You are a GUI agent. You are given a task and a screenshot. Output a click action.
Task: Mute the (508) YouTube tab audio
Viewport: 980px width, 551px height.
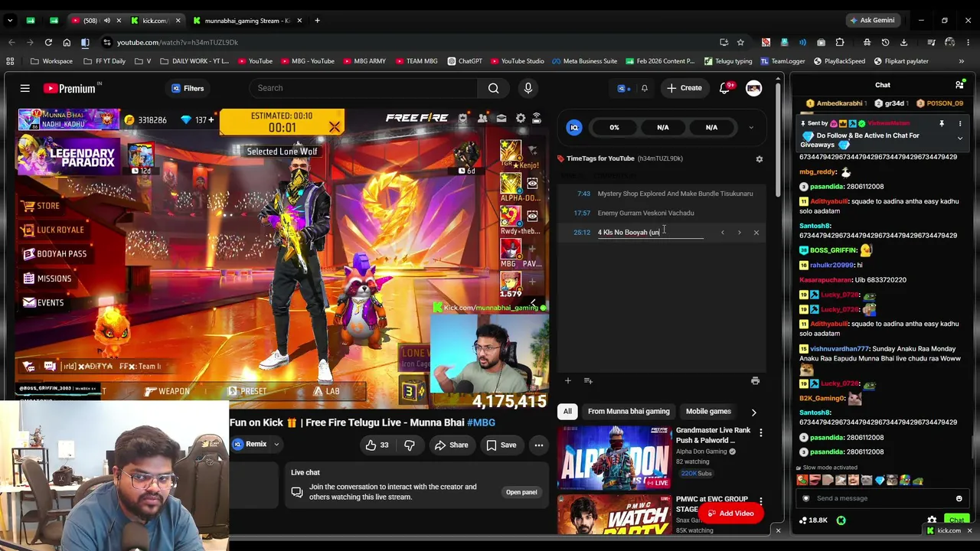(x=107, y=21)
